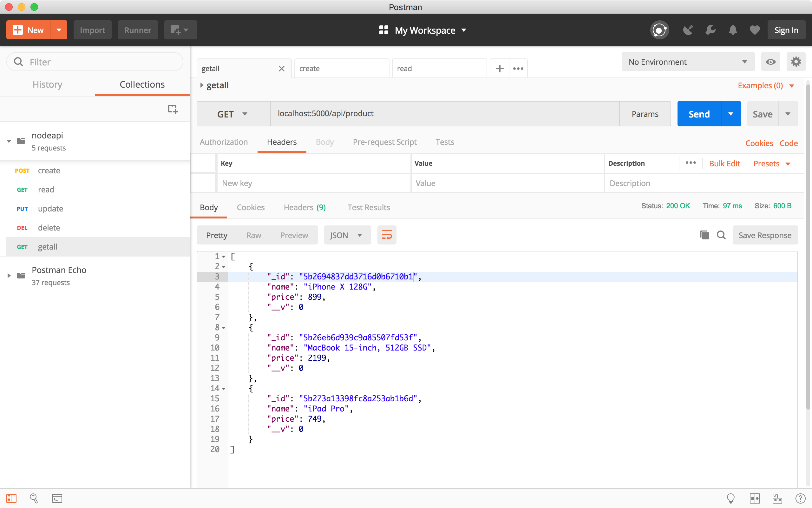Fold JSON line 14 object
Image resolution: width=812 pixels, height=508 pixels.
(x=224, y=389)
